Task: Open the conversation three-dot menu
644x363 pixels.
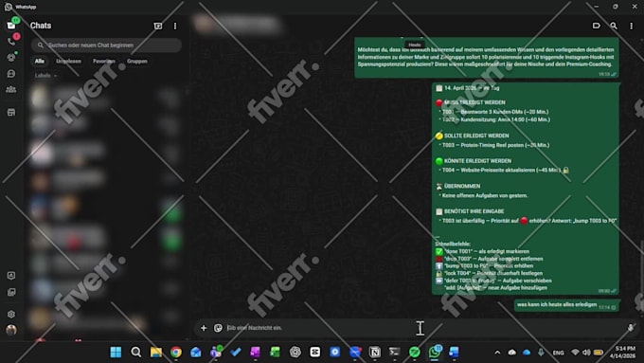Action: (x=632, y=26)
